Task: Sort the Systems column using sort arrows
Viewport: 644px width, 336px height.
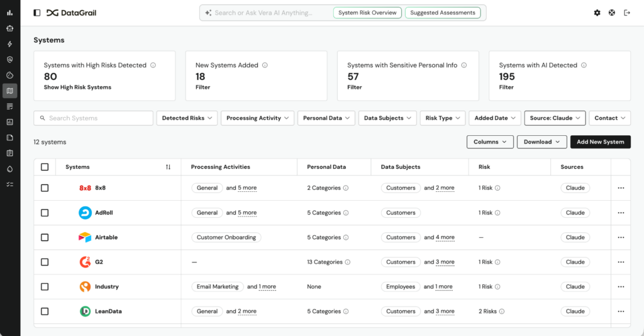Action: (168, 167)
